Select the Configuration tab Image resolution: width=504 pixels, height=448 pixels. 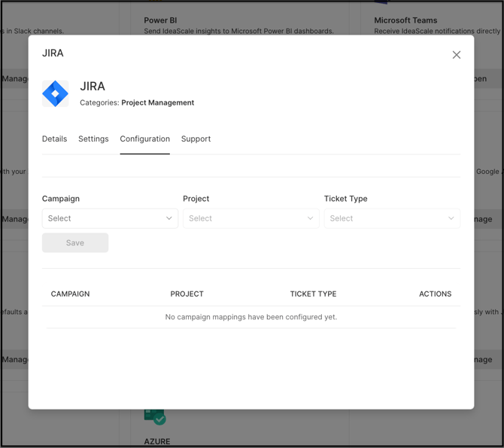144,139
